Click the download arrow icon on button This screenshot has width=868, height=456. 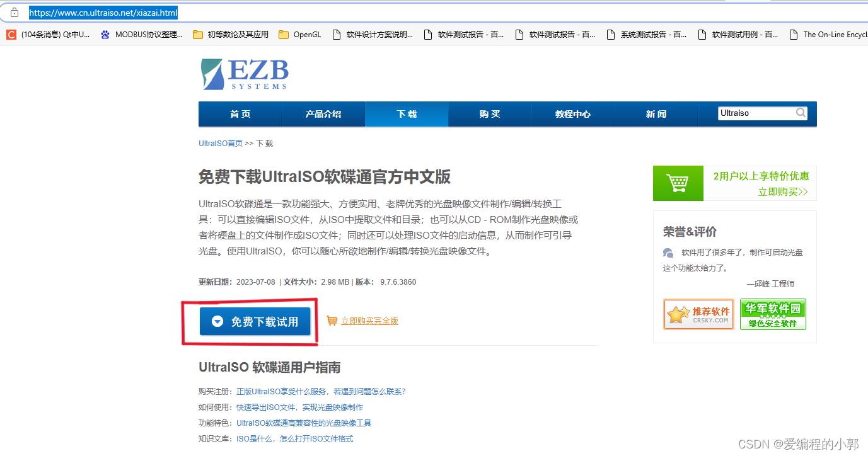(x=217, y=322)
